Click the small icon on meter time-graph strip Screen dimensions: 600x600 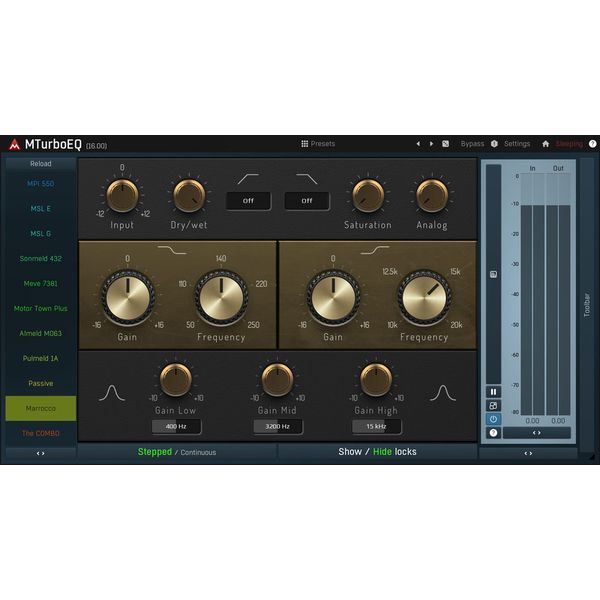tap(493, 274)
